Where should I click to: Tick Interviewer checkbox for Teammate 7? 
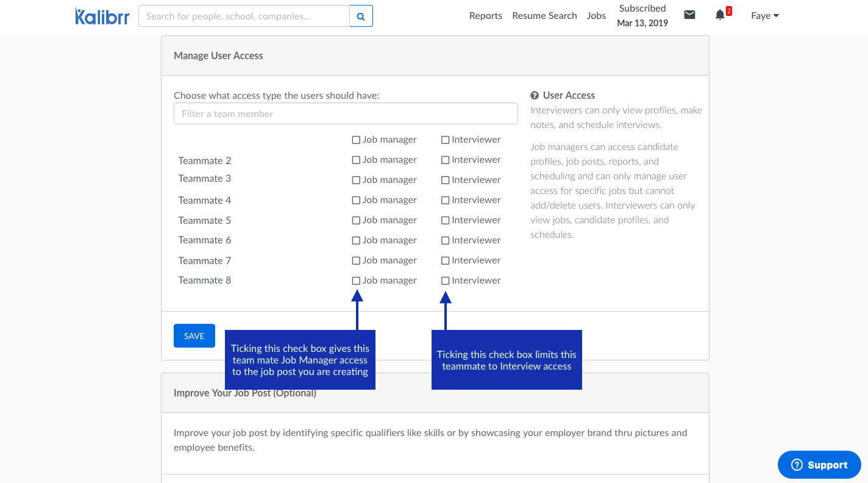446,261
